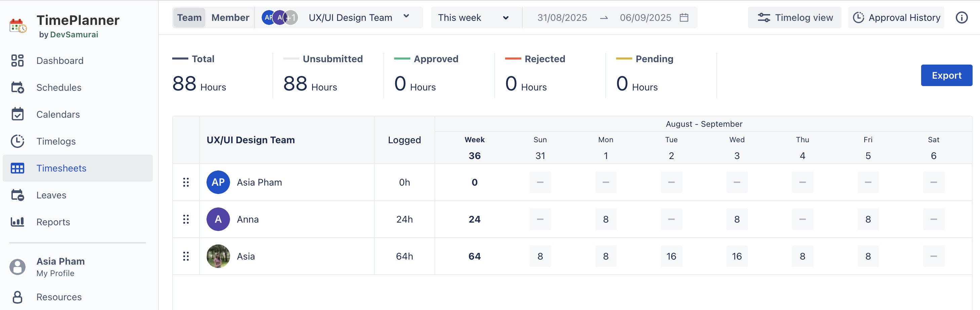
Task: Open Schedules via its calendar-plus icon
Action: tap(17, 87)
